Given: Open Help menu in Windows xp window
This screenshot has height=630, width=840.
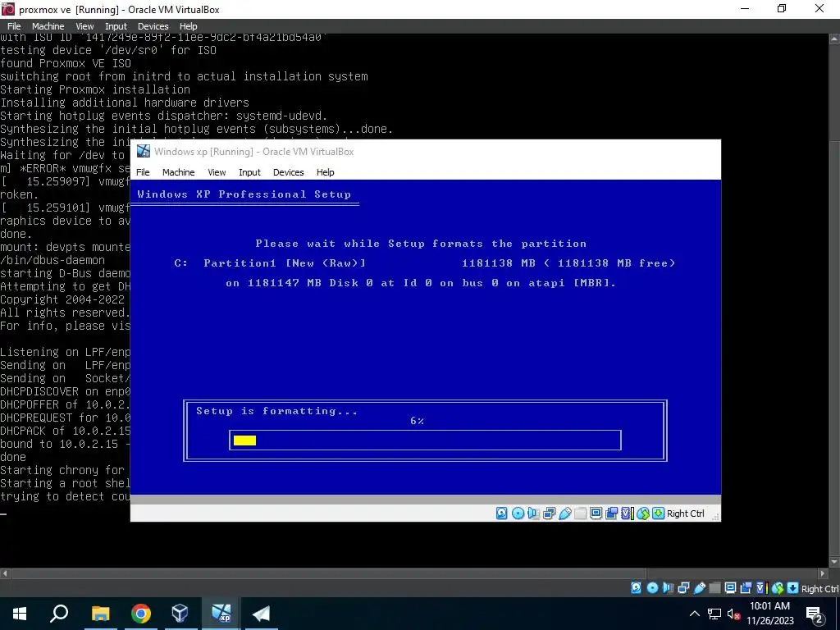Looking at the screenshot, I should pos(325,172).
